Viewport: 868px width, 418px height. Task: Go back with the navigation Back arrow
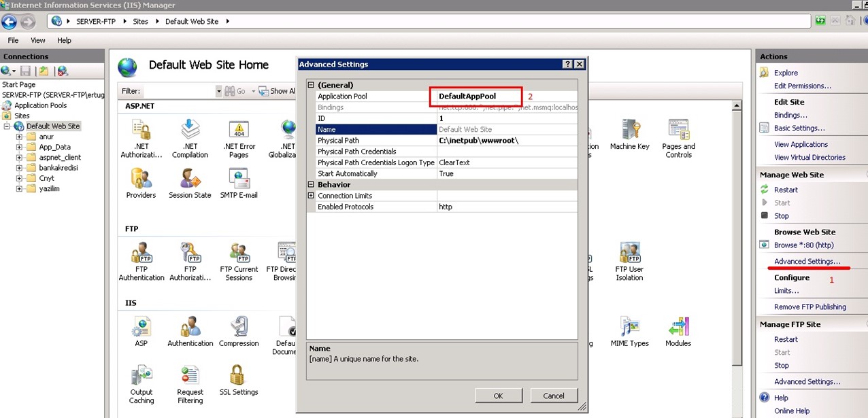point(10,22)
